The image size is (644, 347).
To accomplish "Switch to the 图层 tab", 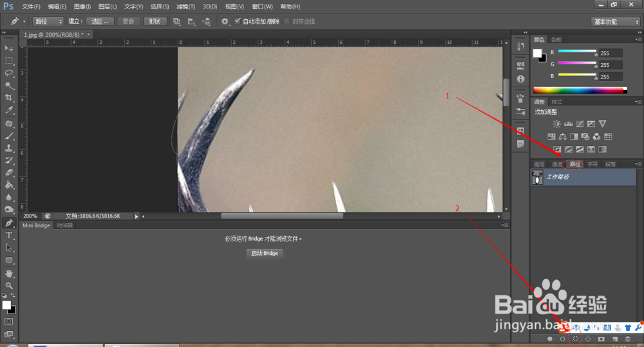I will coord(539,164).
